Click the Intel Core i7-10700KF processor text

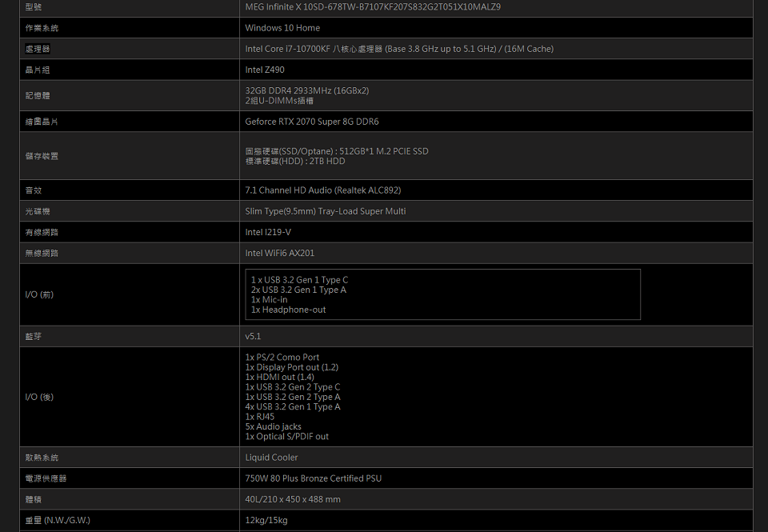(x=399, y=49)
